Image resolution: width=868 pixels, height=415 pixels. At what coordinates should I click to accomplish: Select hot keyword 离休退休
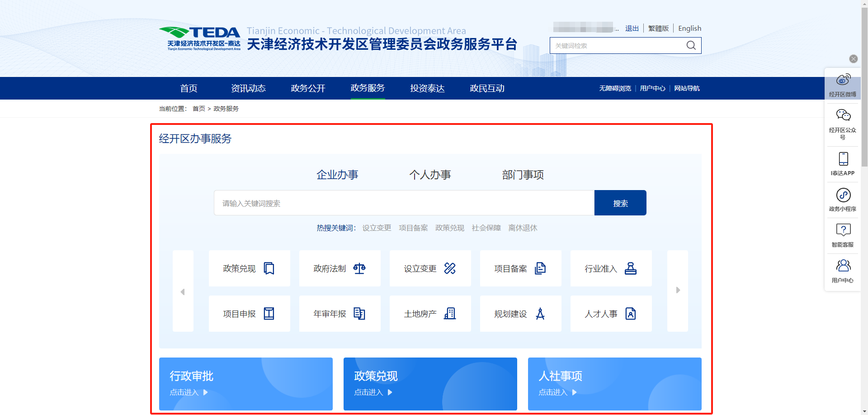pos(523,228)
